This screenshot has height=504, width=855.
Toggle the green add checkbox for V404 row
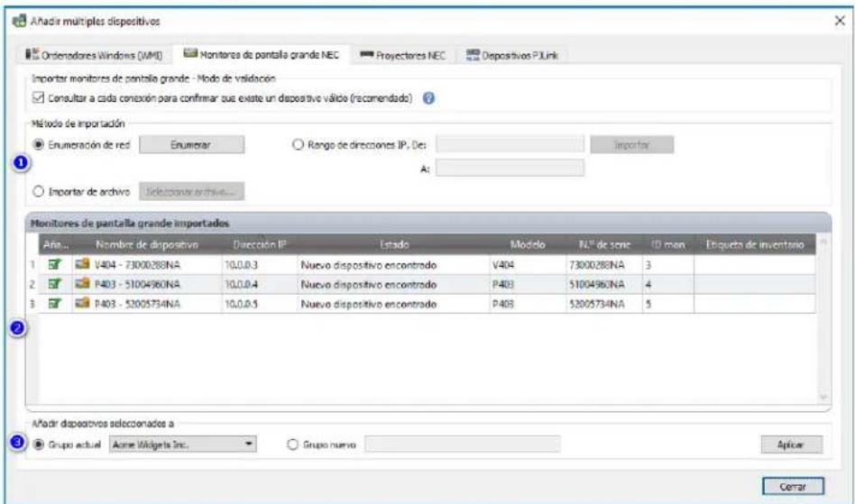point(54,265)
